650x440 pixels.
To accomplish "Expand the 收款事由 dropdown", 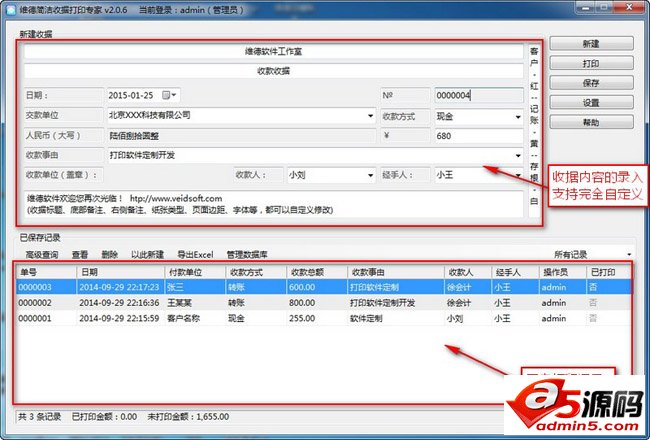I will (x=518, y=156).
